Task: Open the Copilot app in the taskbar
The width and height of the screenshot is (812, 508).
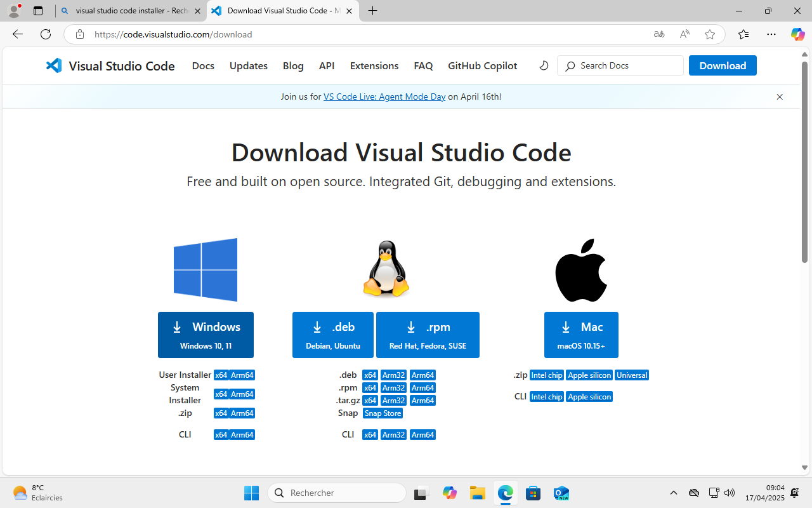Action: [x=450, y=493]
